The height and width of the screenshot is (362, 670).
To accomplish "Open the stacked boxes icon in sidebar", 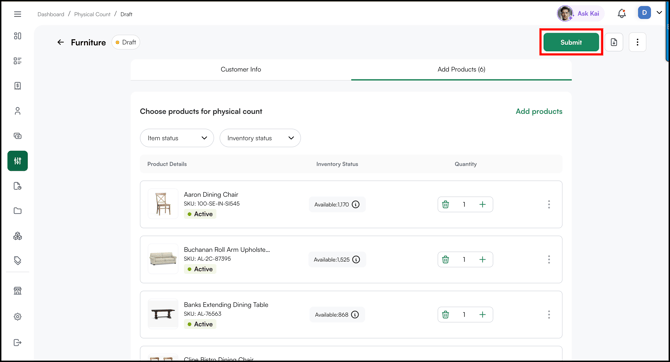I will (x=18, y=236).
